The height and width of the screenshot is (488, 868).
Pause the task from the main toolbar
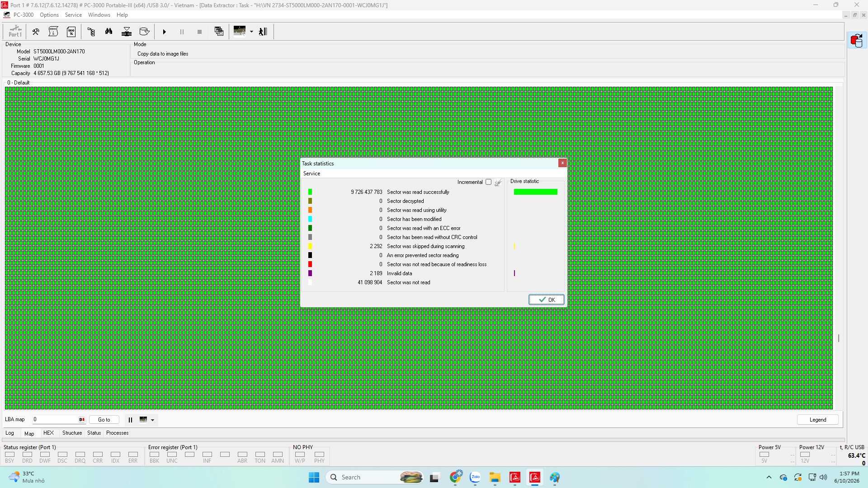pos(182,32)
